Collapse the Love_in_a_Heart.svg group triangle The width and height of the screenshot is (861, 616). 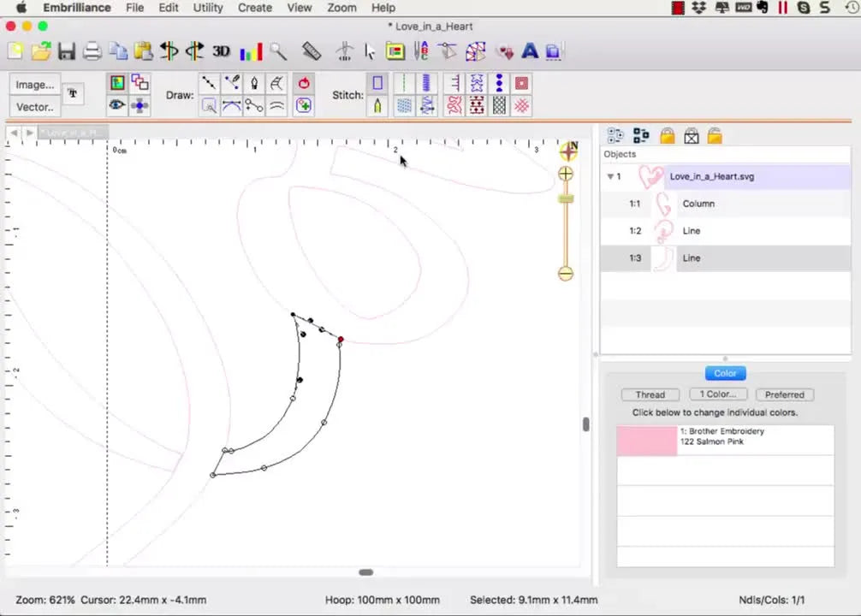[x=609, y=176]
